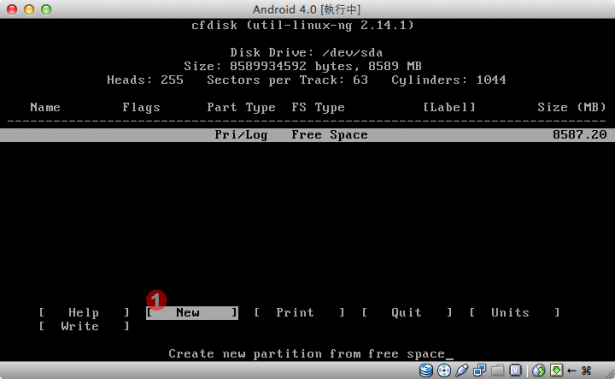The image size is (615, 379).
Task: Click the virtualization CPU indicator icon
Action: [x=515, y=370]
